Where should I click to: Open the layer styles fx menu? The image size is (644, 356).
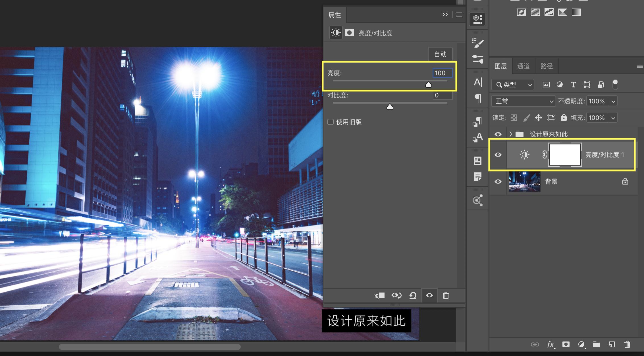551,345
